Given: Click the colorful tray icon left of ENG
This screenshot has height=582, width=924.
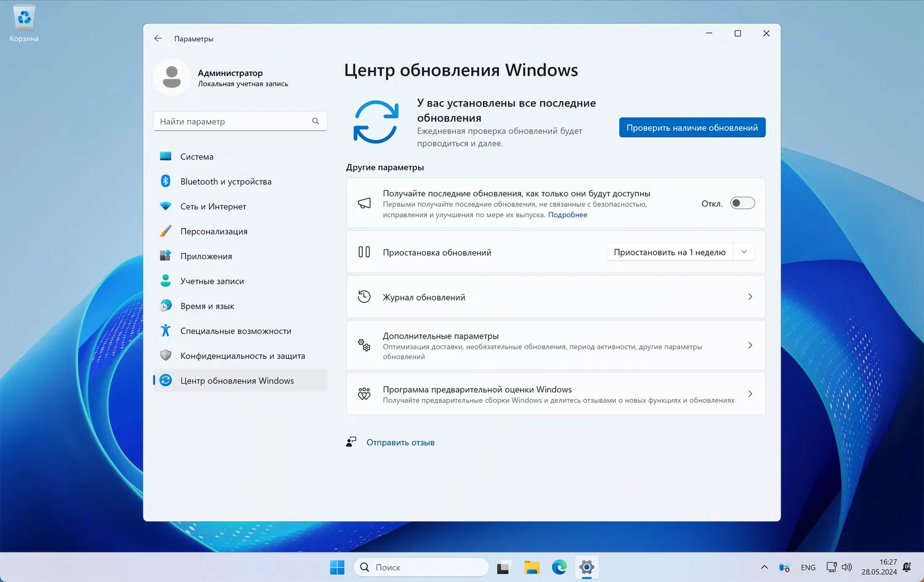Looking at the screenshot, I should [784, 567].
